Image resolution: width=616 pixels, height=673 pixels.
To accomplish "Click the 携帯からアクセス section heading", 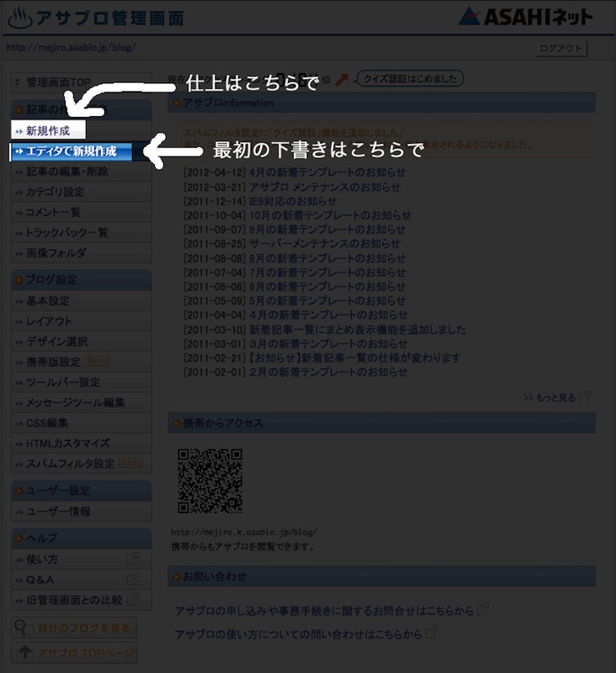I will click(381, 423).
